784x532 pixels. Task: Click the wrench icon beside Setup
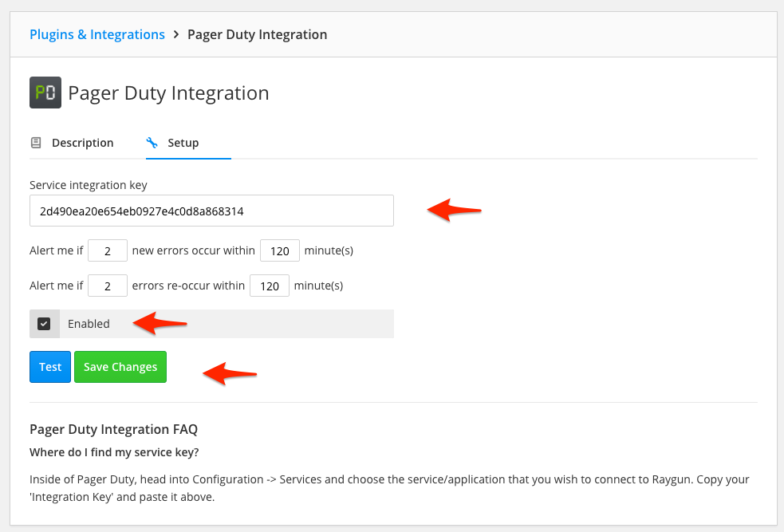pos(152,143)
